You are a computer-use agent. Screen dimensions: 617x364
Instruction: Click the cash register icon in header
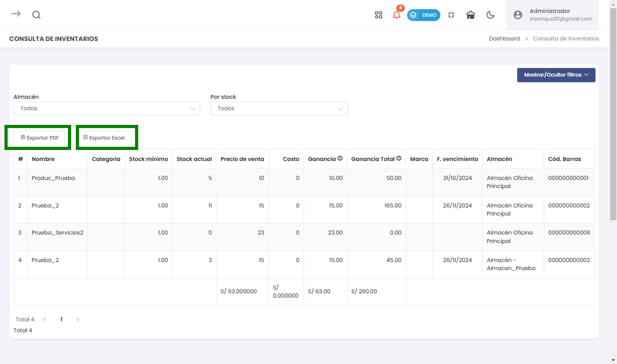click(470, 15)
